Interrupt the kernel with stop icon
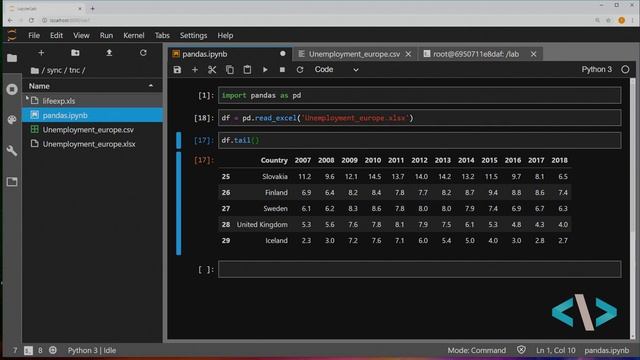640x360 pixels. tap(282, 70)
